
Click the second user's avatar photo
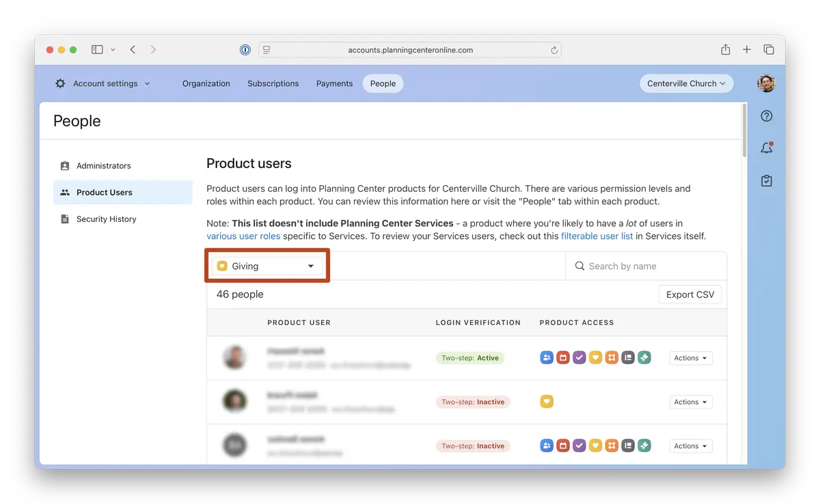click(234, 402)
